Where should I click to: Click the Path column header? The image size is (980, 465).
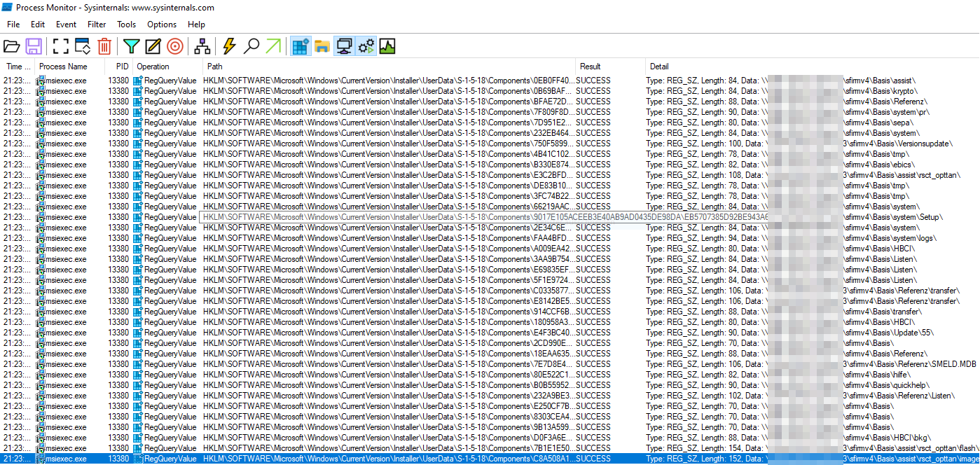pos(214,67)
